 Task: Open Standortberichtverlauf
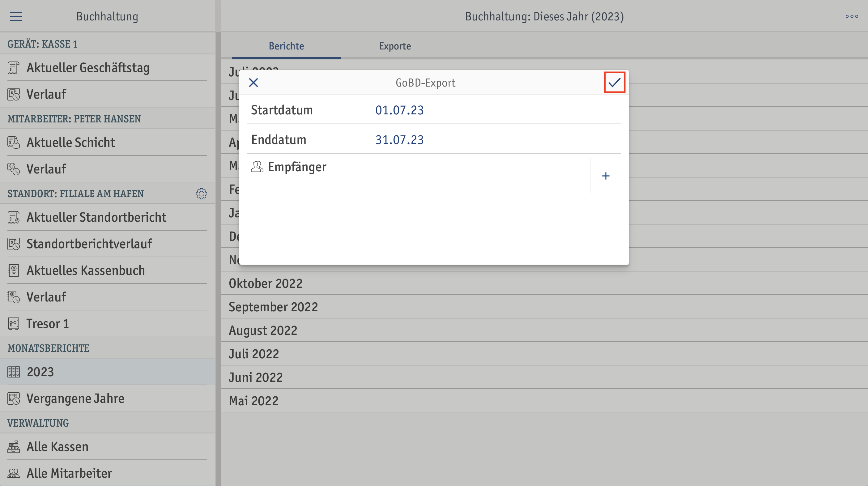[x=107, y=244]
